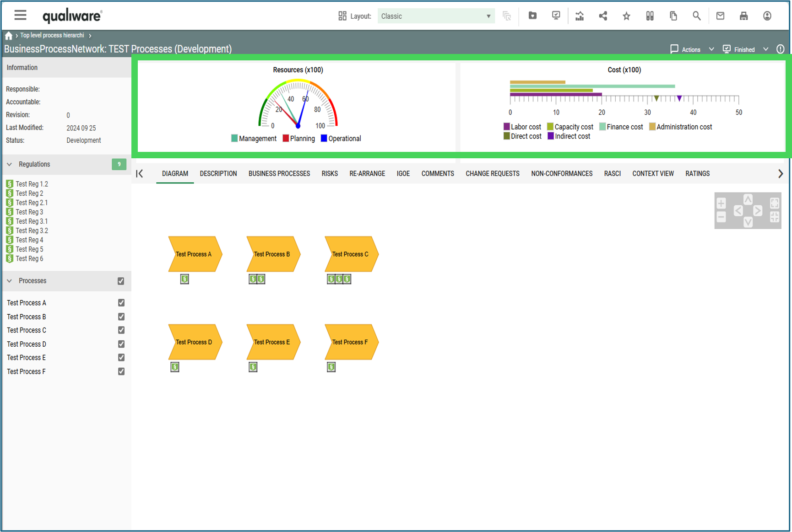Screen dimensions: 792x532
Task: Click the home icon in breadcrumb
Action: coord(9,36)
